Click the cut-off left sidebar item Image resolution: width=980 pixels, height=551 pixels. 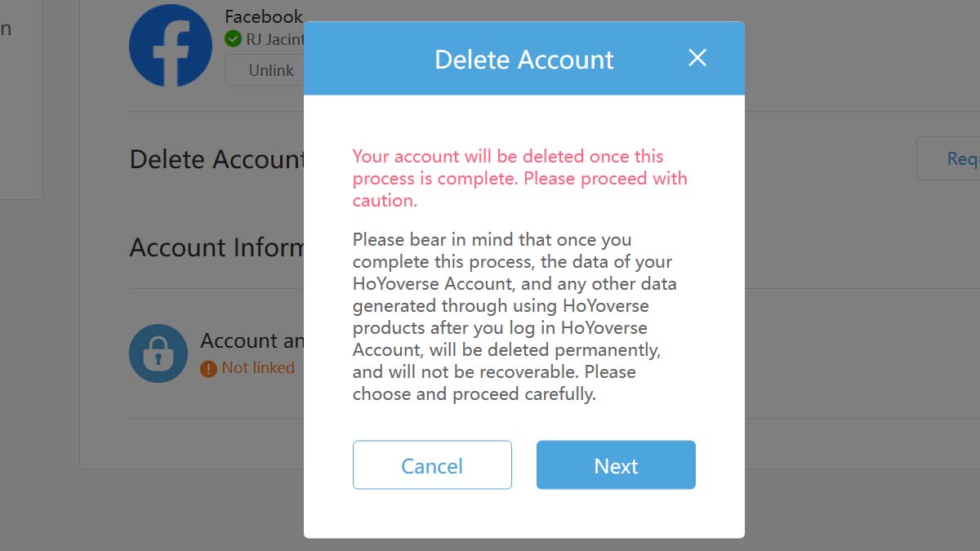(7, 29)
